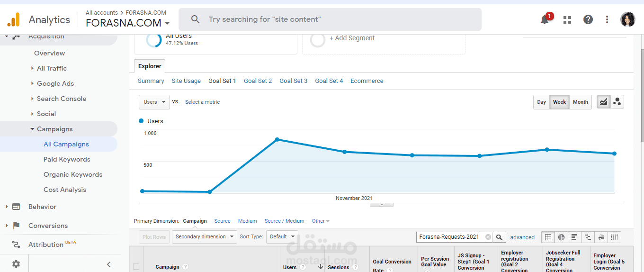Viewport: 644px width, 272px height.
Task: Open the Other primary dimension dropdown
Action: click(321, 221)
